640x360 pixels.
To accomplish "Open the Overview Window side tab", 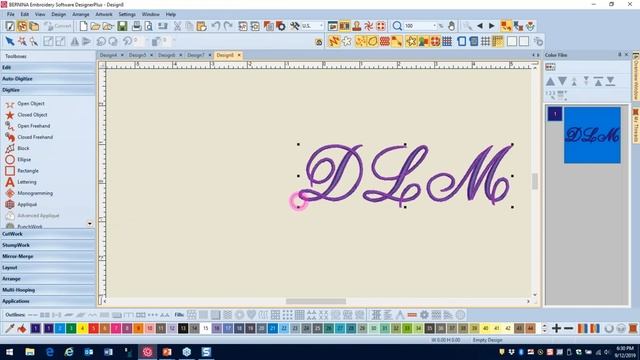I will (636, 76).
